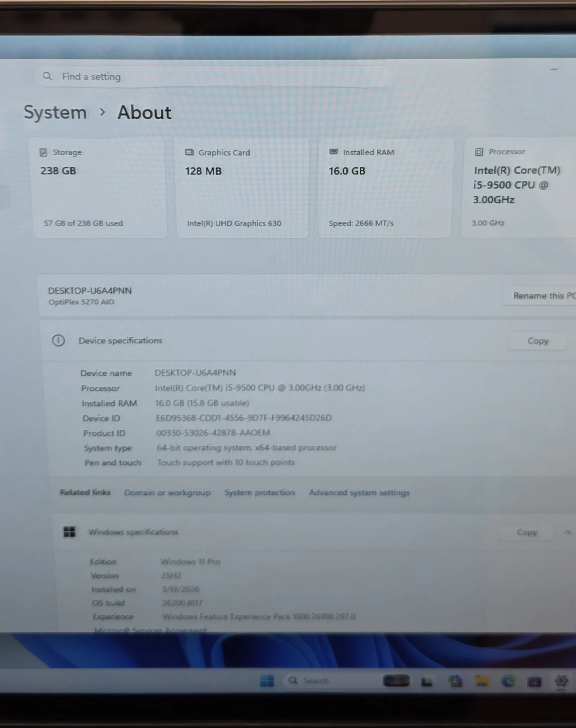Image resolution: width=576 pixels, height=728 pixels.
Task: Open the Storage card
Action: [x=99, y=188]
